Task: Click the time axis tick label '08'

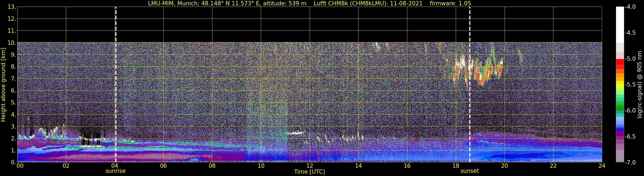Action: click(212, 166)
